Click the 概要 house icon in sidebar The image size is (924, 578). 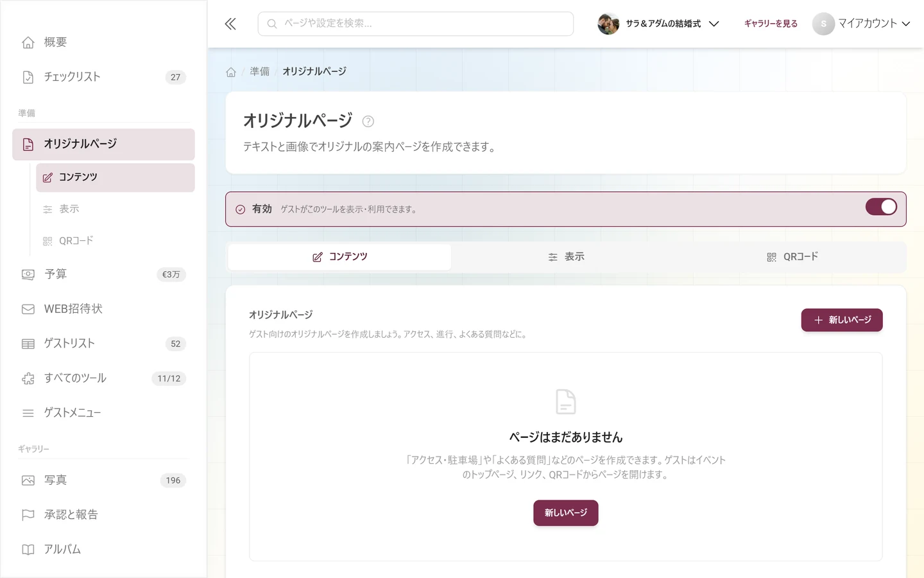[28, 42]
